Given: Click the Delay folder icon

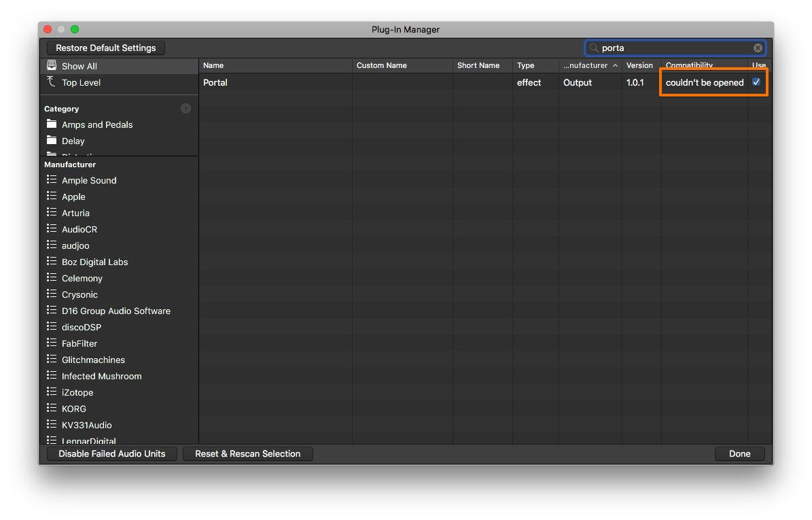Looking at the screenshot, I should (52, 140).
